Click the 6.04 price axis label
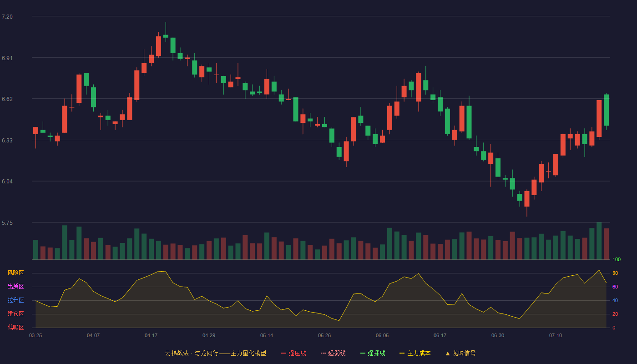637x364 pixels. [x=7, y=182]
